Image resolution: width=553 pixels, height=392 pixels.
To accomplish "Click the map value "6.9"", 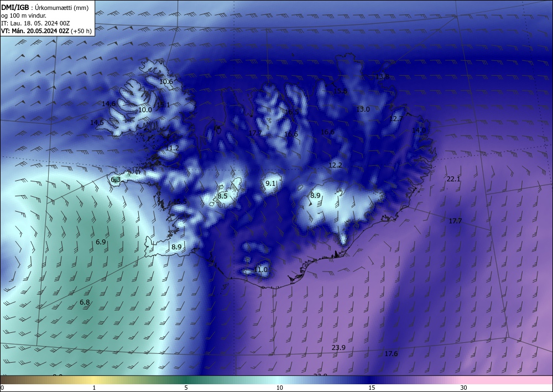I will [x=101, y=242].
